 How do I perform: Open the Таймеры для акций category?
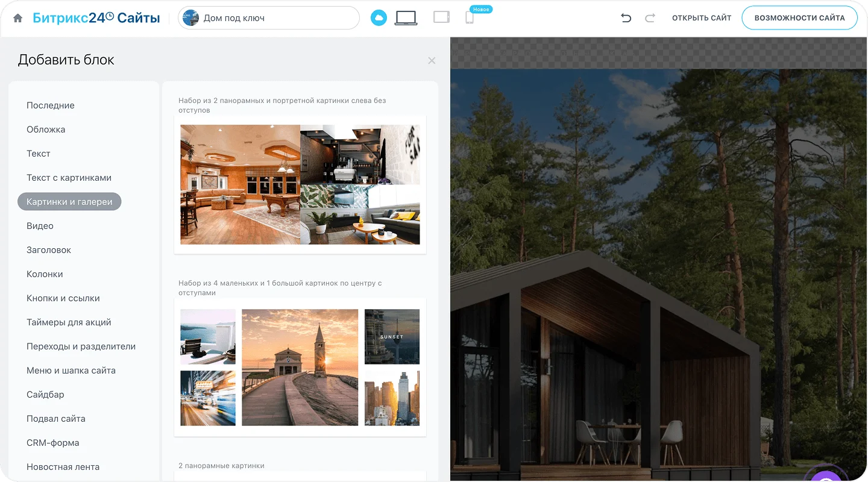(x=69, y=322)
